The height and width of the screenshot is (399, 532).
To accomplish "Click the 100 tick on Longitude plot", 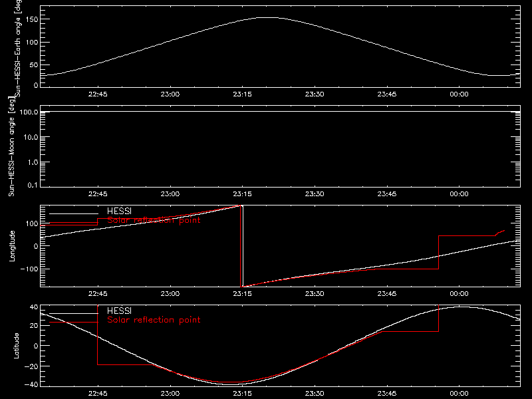I will pyautogui.click(x=31, y=223).
